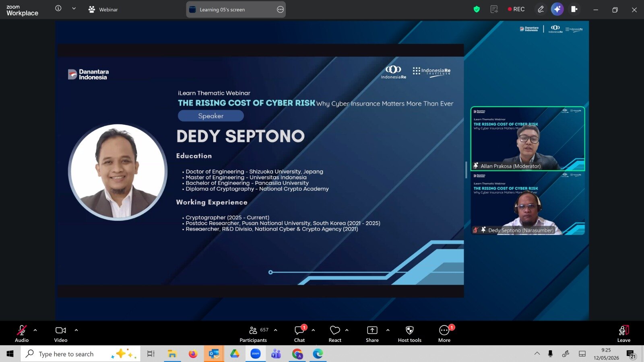Launch Firefox from taskbar

click(193, 354)
